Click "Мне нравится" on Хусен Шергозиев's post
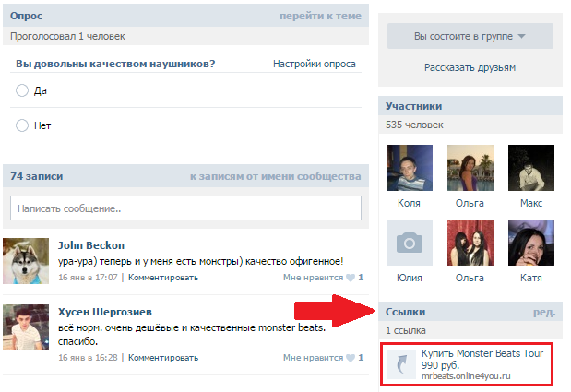This screenshot has width=571, height=392. point(314,358)
